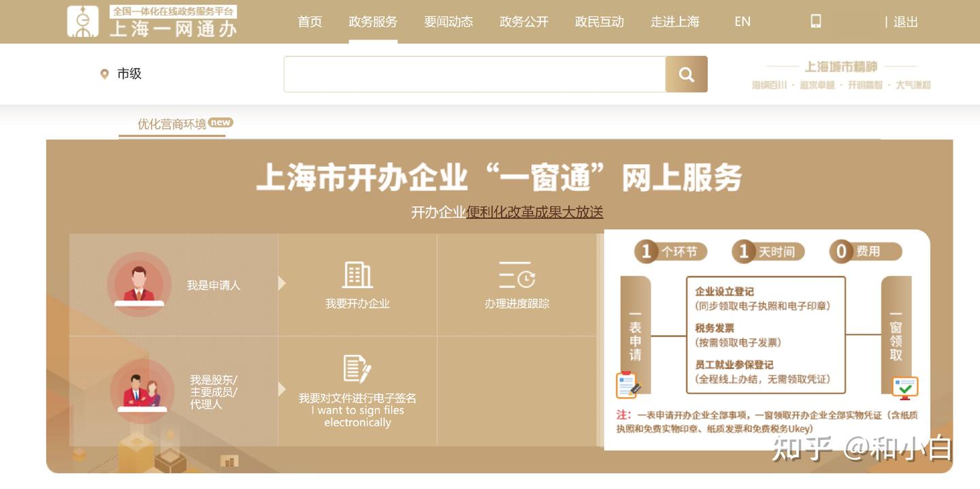The height and width of the screenshot is (489, 980).
Task: Select the 我是股东/主要成员/代理人 label
Action: (214, 392)
